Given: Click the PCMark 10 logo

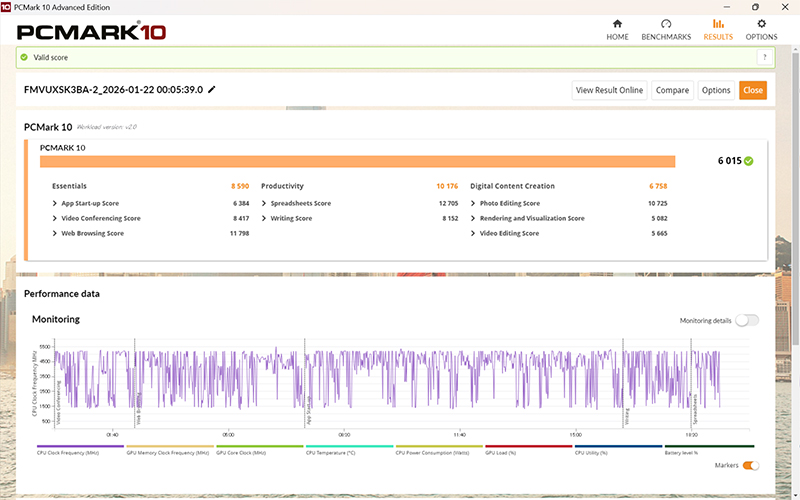Looking at the screenshot, I should coord(92,31).
